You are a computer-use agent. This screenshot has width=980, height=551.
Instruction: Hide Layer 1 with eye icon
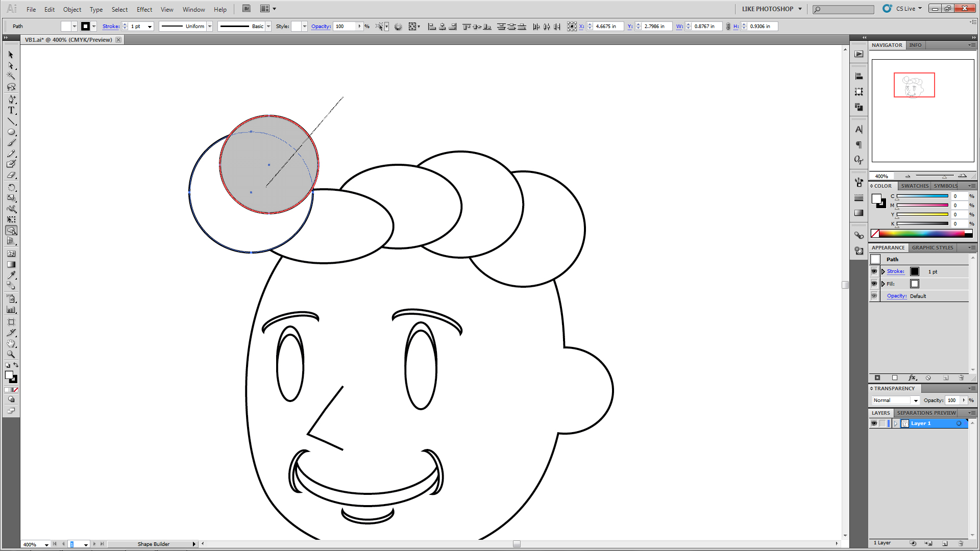click(x=874, y=423)
